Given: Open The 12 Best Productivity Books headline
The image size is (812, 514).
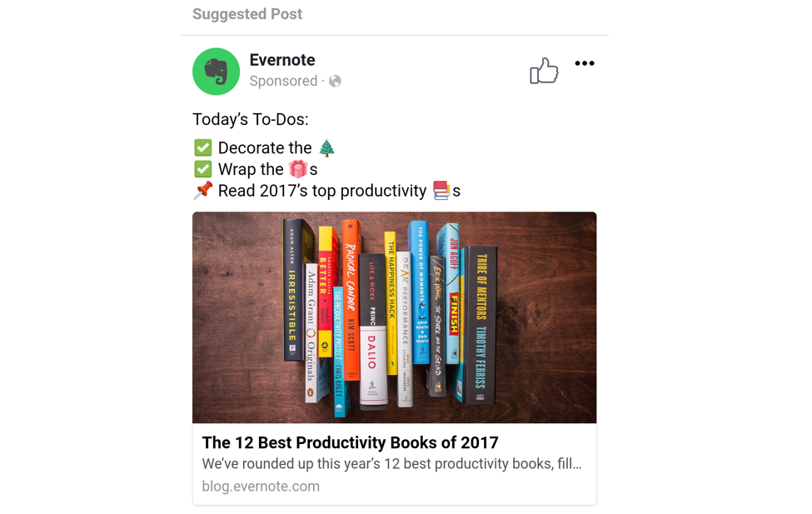Looking at the screenshot, I should [x=350, y=443].
